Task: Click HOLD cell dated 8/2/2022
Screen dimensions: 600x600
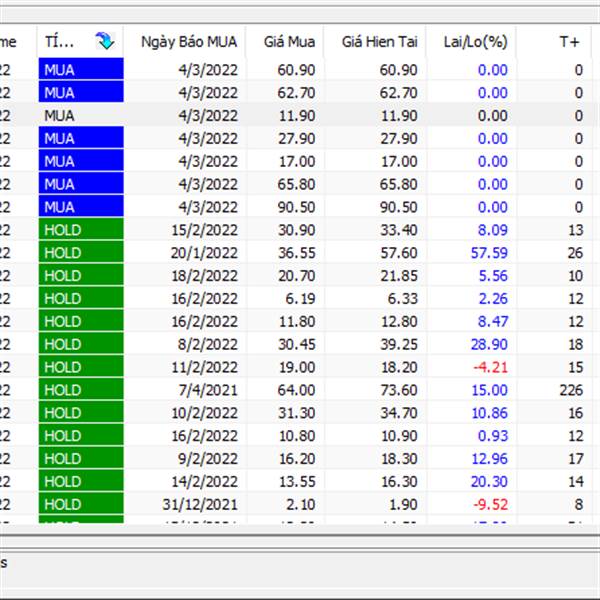Action: (81, 344)
